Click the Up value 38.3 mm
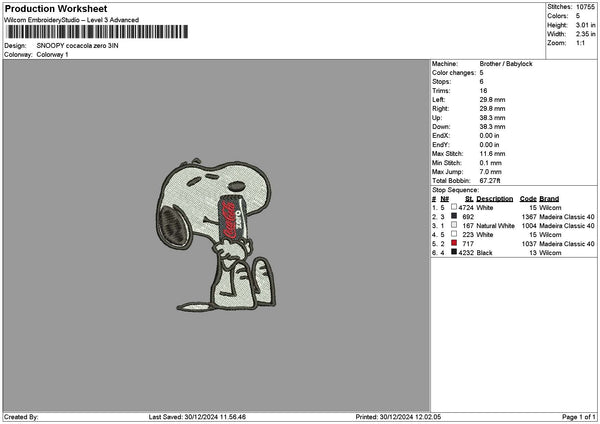The height and width of the screenshot is (424, 600). coord(492,117)
